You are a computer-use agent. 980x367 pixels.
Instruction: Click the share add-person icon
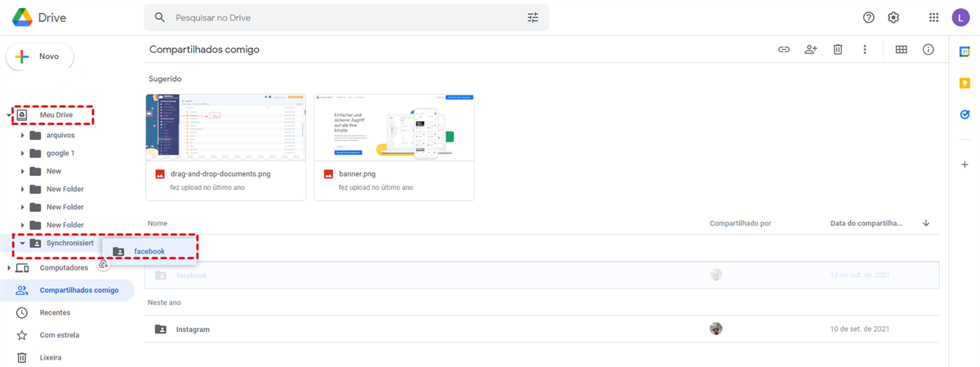810,50
